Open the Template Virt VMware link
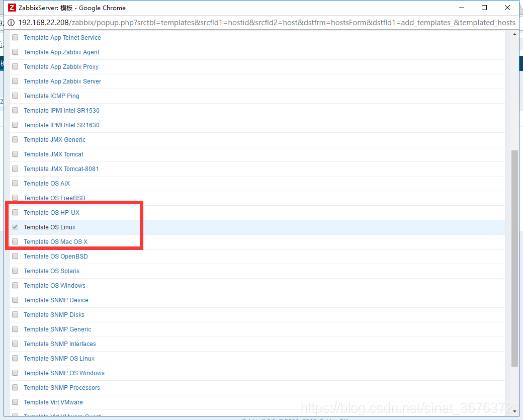The width and height of the screenshot is (523, 420). tap(53, 402)
